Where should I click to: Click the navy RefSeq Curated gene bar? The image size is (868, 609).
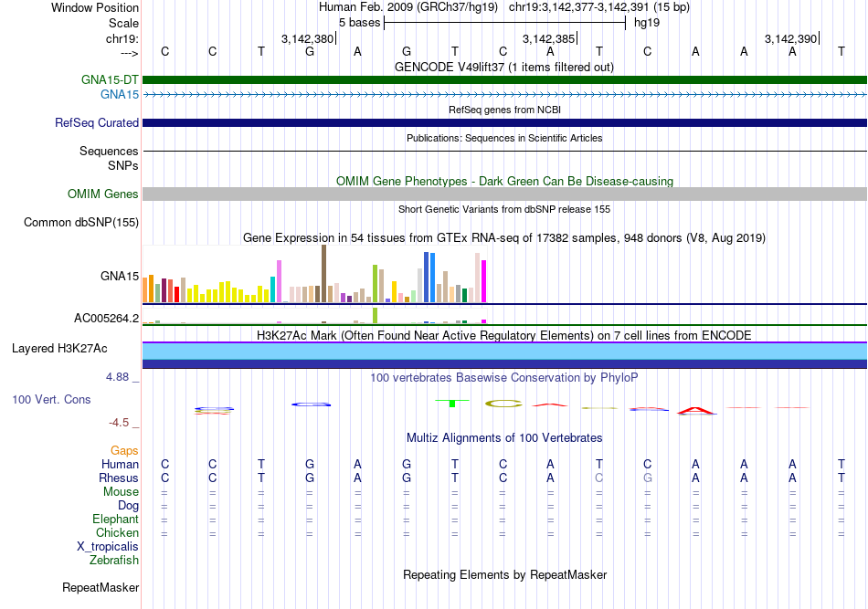click(x=504, y=122)
